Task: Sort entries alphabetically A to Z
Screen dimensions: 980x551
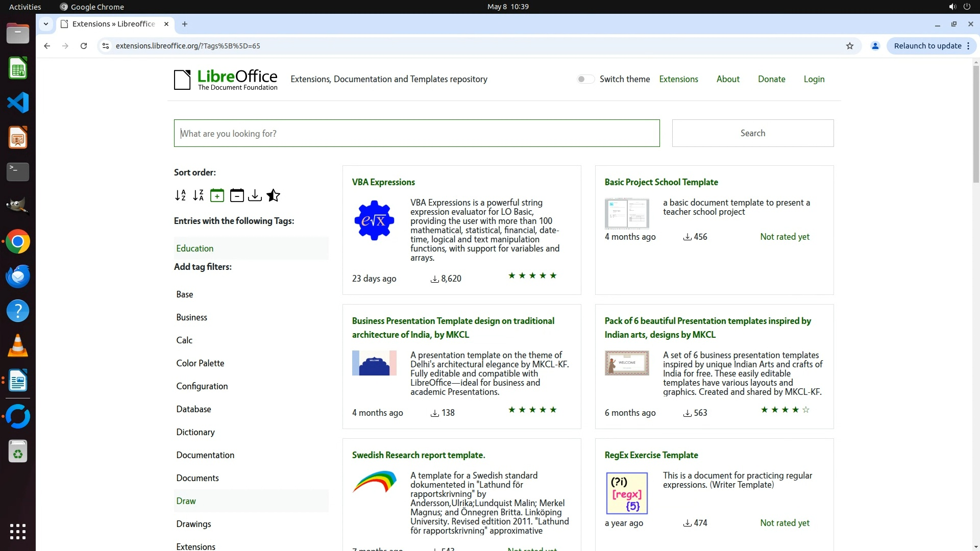Action: tap(180, 195)
